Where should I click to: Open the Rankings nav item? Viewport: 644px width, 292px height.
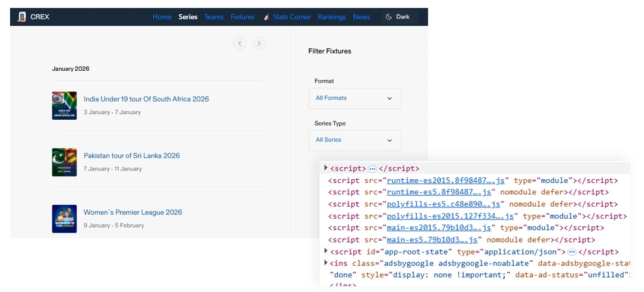[331, 17]
